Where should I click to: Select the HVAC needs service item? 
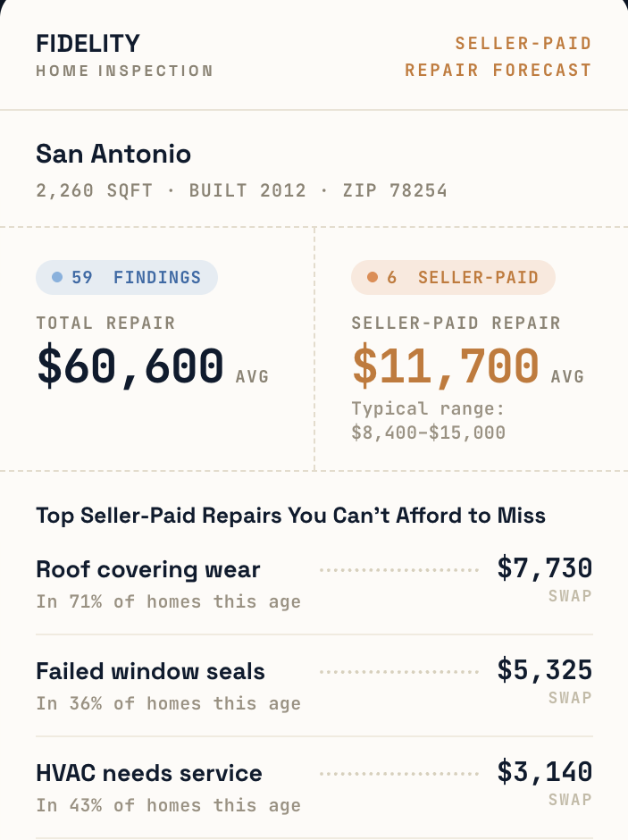click(x=314, y=787)
